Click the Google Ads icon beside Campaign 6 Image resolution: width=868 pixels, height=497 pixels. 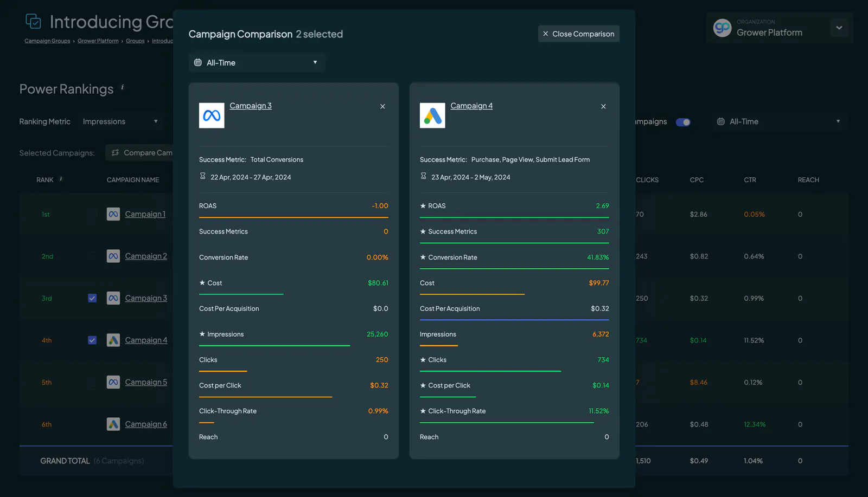pos(113,424)
